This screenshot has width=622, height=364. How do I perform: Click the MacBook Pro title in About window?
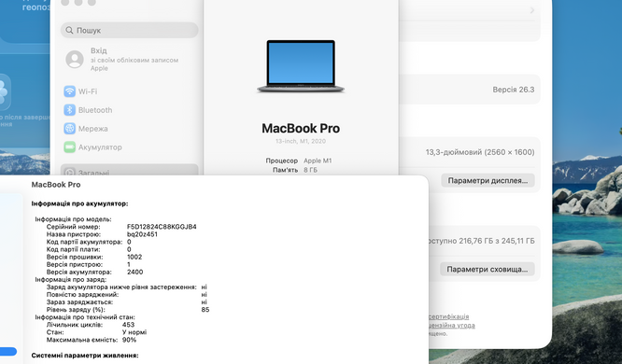click(301, 128)
